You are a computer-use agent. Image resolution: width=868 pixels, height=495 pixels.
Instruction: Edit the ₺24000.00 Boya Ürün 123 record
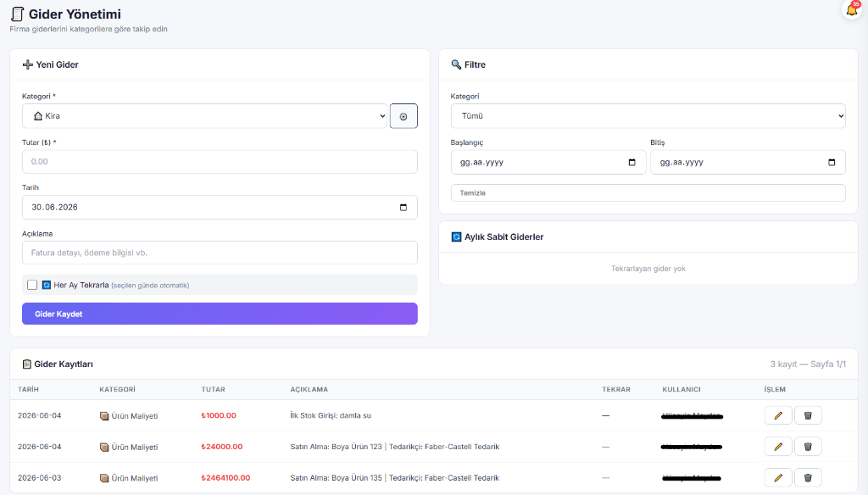pyautogui.click(x=778, y=447)
